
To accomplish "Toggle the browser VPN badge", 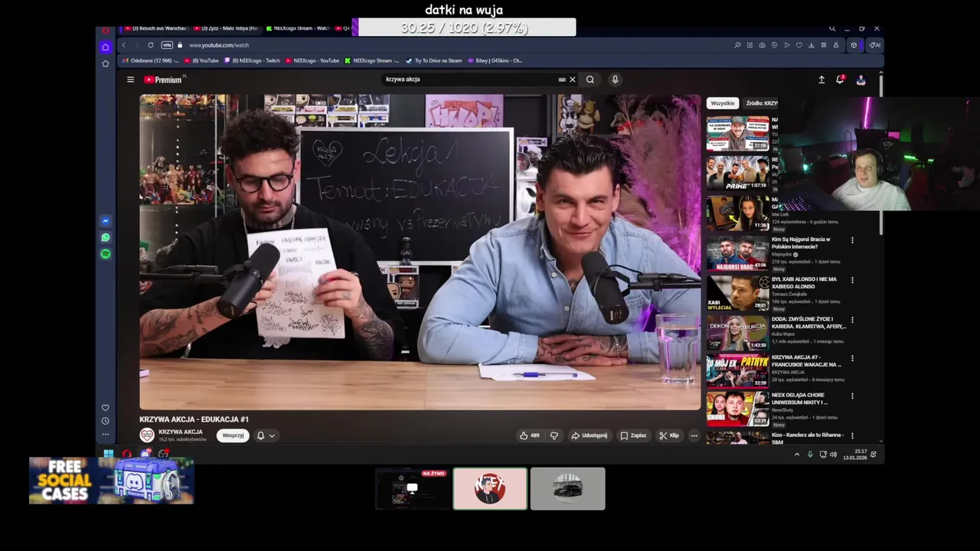I will [167, 45].
